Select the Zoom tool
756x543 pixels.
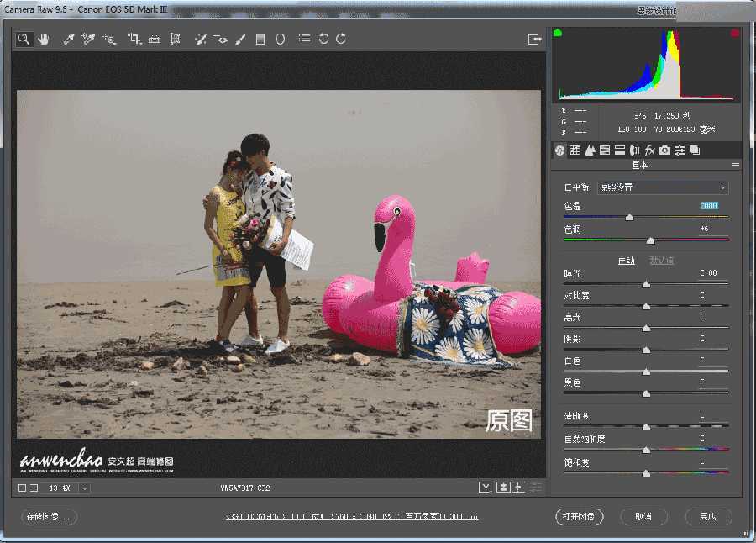pos(23,38)
